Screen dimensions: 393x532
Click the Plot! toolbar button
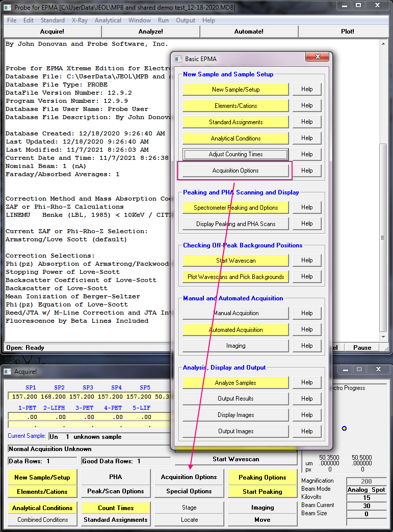(347, 32)
